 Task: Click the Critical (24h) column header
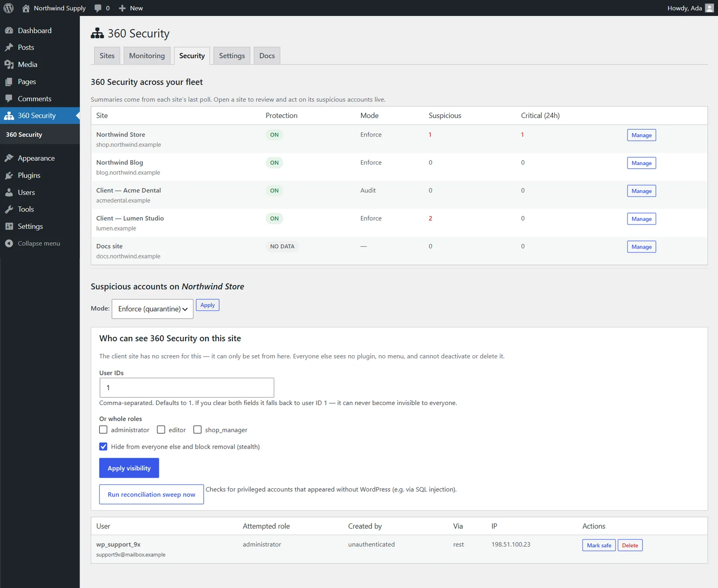coord(540,116)
